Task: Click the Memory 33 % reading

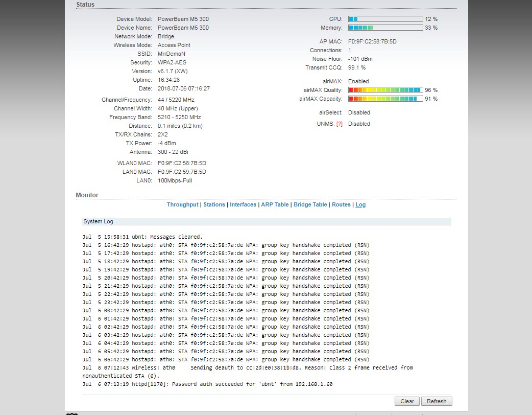Action: tap(431, 28)
